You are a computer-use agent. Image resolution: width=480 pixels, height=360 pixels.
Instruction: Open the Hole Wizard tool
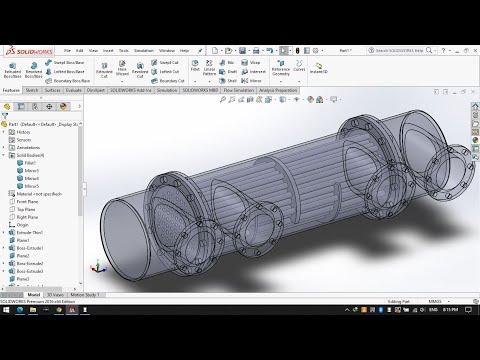[122, 68]
